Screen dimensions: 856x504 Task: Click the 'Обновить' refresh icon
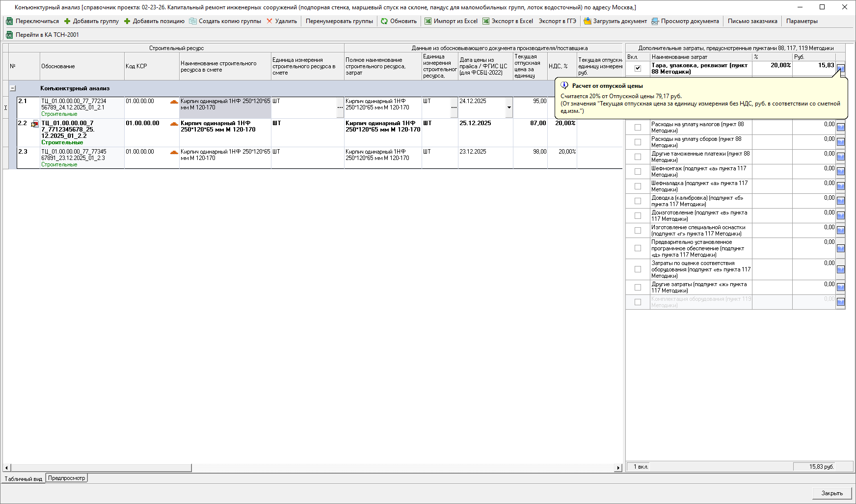(384, 21)
